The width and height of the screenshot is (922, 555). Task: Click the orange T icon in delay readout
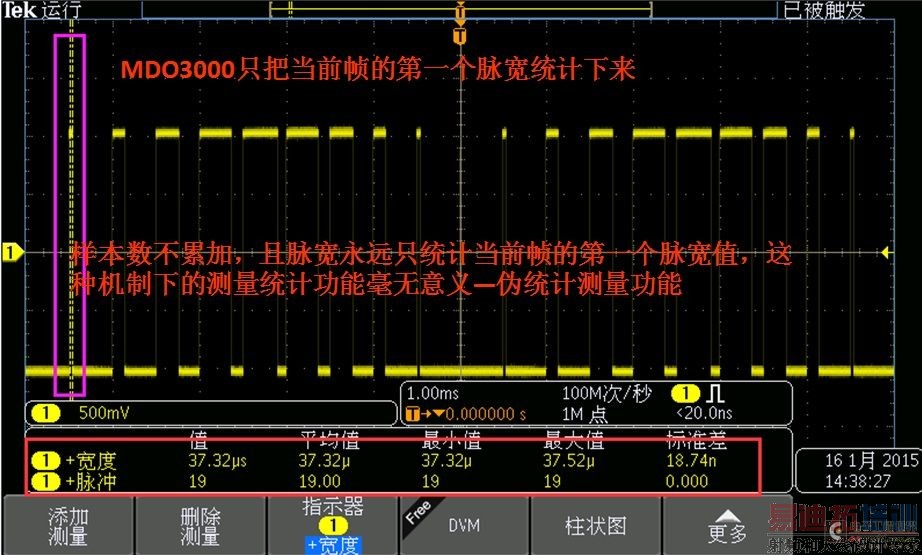tap(413, 414)
